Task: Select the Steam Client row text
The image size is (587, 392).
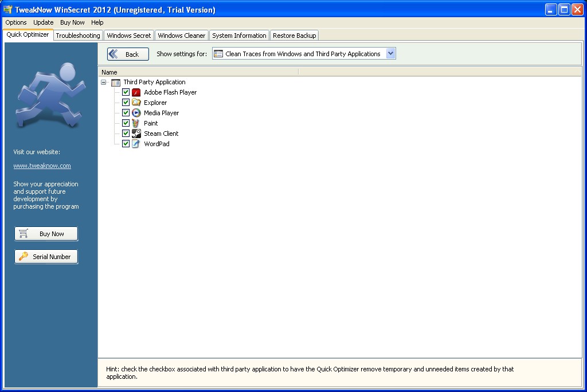Action: pos(161,134)
